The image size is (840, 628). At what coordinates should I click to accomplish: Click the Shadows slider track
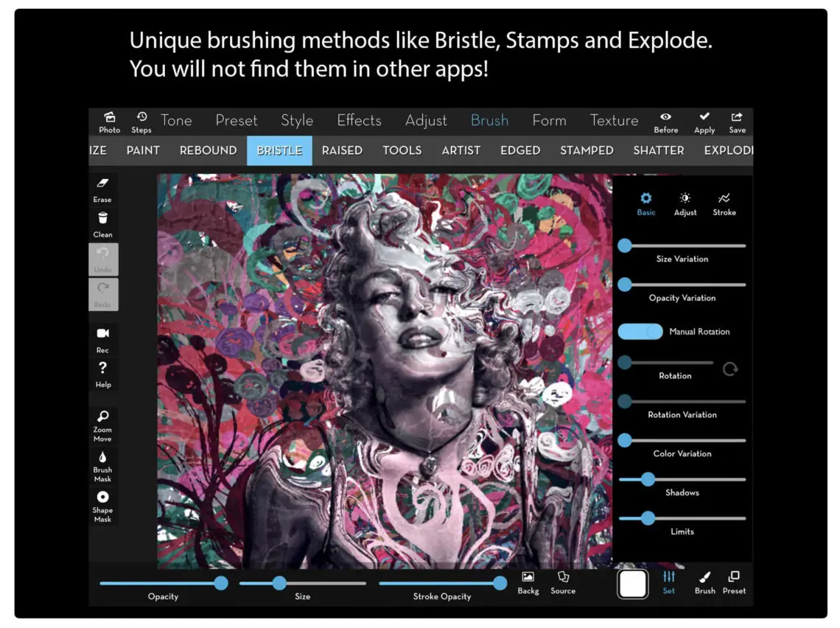[x=700, y=479]
